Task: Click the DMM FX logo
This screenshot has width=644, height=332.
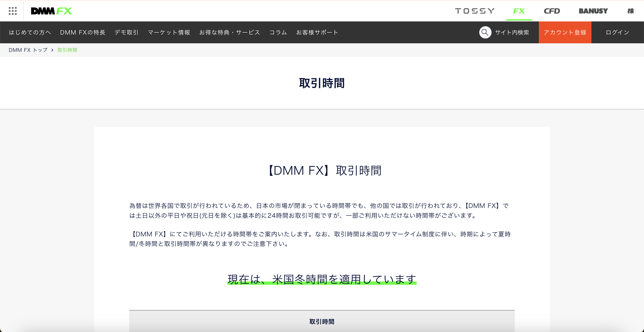Action: click(51, 11)
